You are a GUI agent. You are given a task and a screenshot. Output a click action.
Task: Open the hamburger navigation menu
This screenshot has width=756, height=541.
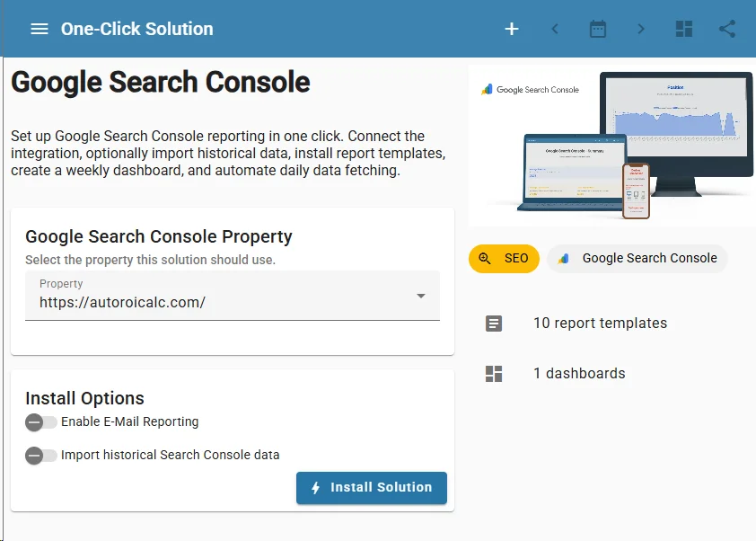pos(40,29)
